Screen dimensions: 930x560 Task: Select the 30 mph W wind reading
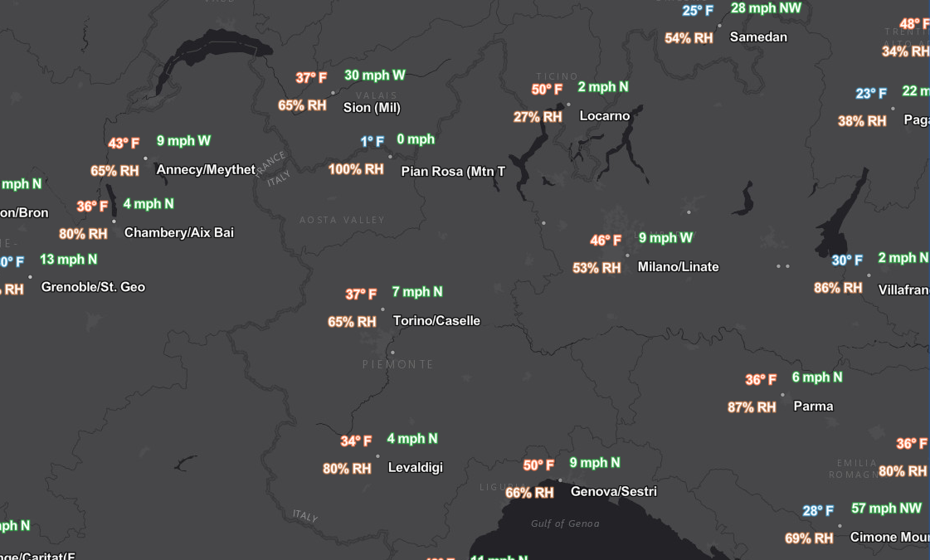(x=375, y=75)
